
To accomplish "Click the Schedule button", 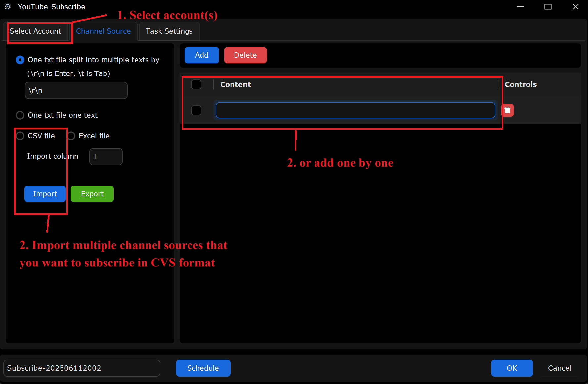I will [x=203, y=368].
